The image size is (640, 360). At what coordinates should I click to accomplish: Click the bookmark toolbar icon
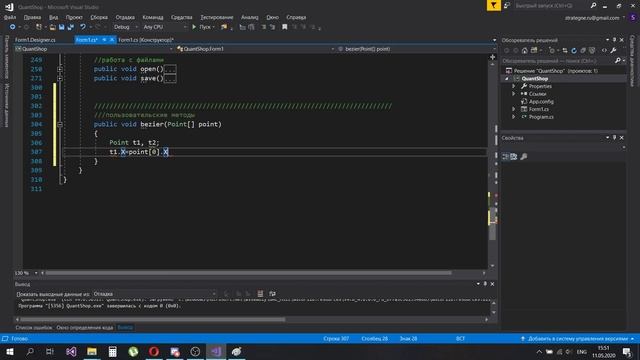click(284, 27)
